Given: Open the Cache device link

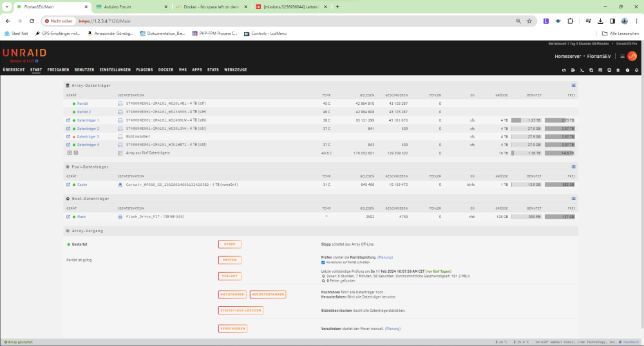Looking at the screenshot, I should (x=82, y=185).
